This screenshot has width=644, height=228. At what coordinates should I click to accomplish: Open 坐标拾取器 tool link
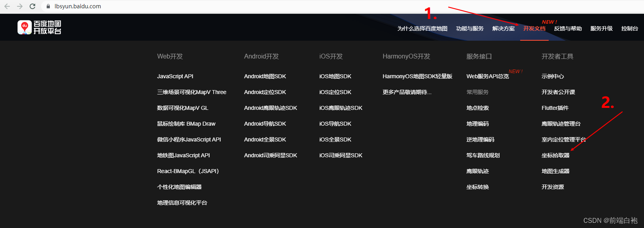click(555, 155)
